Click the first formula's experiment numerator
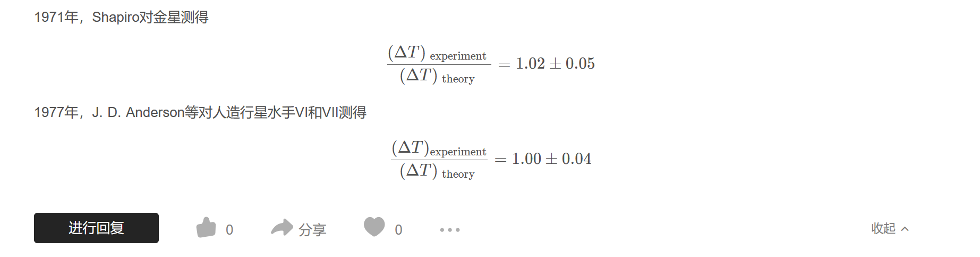Screen dimensions: 980x257 (437, 53)
